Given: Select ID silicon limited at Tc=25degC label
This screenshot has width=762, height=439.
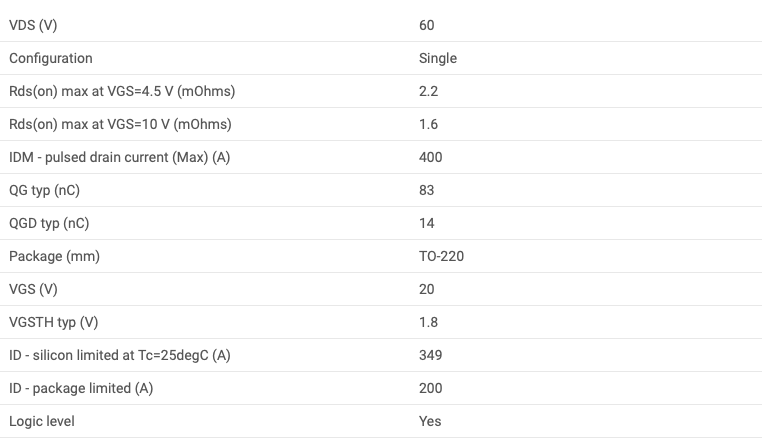Looking at the screenshot, I should pyautogui.click(x=120, y=355).
